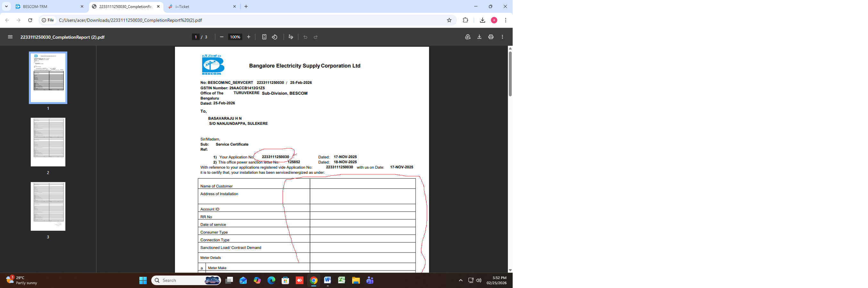The width and height of the screenshot is (868, 288).
Task: Click the 'Sanctioned Load/ Contract Demand' row label
Action: pos(230,248)
